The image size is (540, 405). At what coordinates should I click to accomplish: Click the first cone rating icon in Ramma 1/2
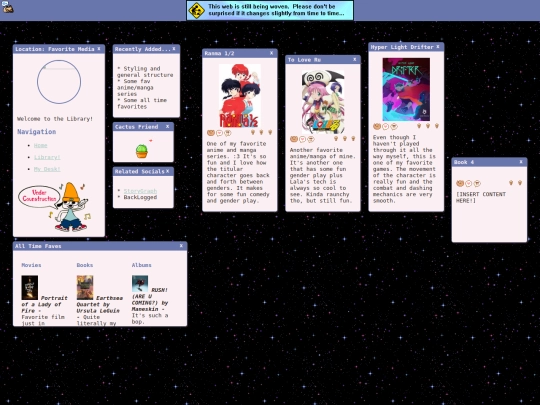point(253,132)
